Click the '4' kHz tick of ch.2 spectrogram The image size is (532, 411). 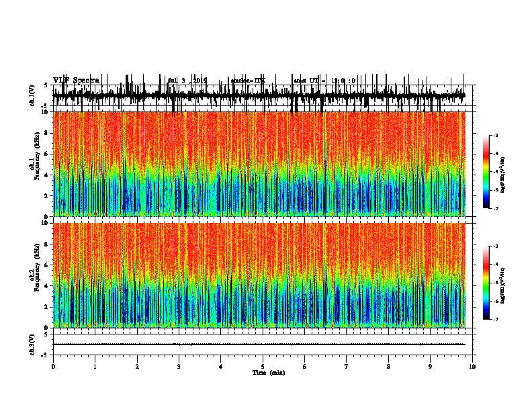[x=46, y=286]
